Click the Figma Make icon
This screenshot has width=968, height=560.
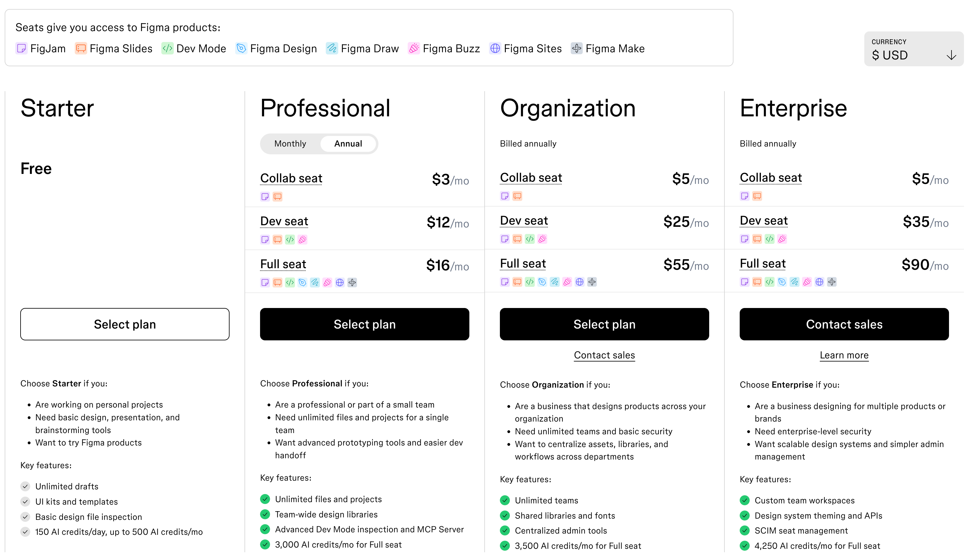click(577, 48)
